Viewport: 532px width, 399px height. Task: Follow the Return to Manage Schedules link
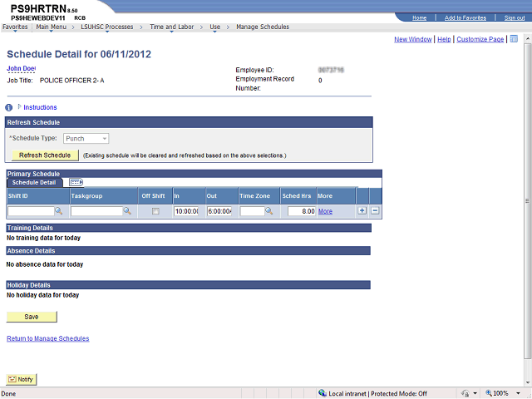click(47, 338)
